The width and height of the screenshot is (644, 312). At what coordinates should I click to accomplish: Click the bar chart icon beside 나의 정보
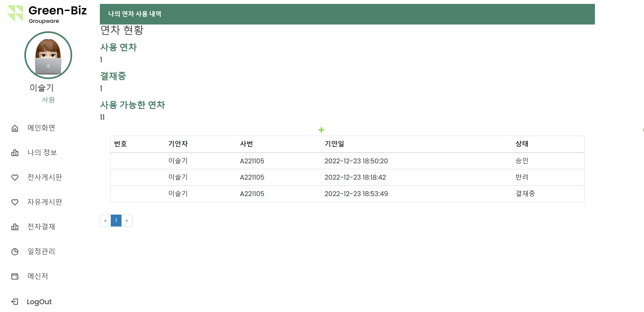(15, 153)
